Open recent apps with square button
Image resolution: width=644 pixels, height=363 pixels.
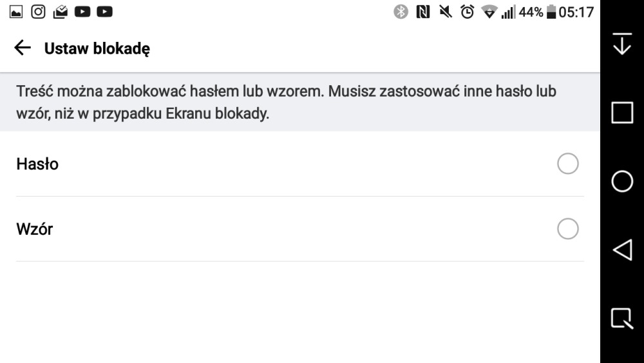621,112
